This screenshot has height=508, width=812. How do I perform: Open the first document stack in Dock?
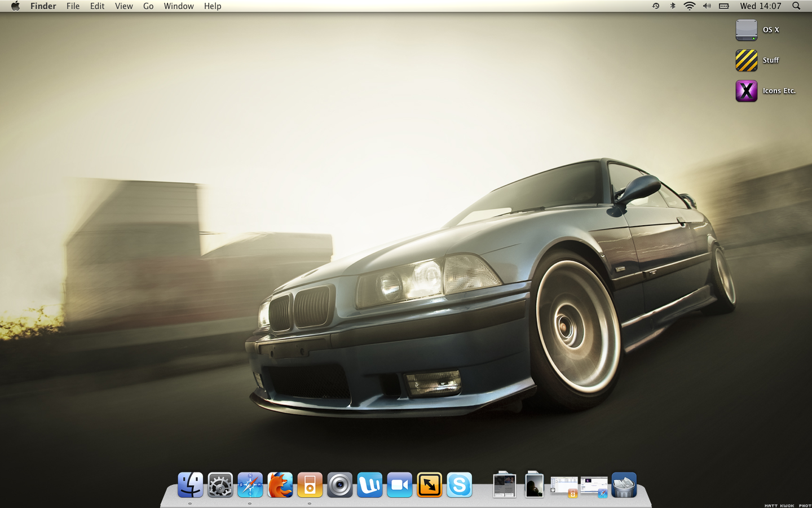coord(505,485)
